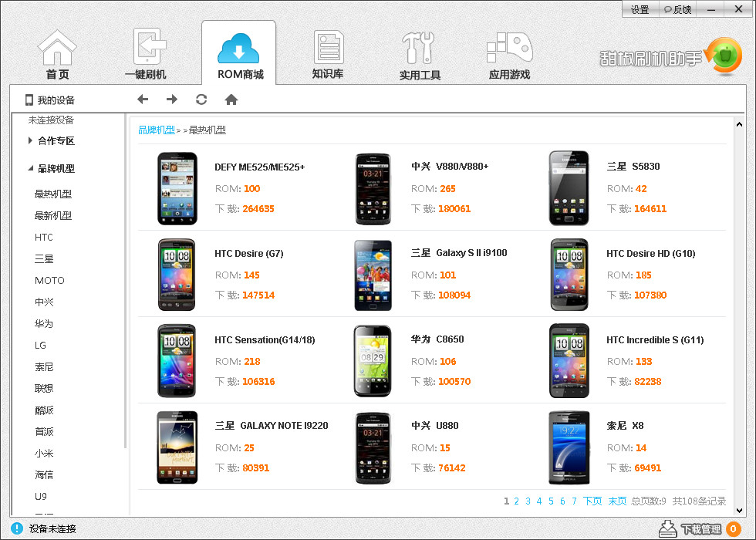Open the 华为 C8650 phone thumbnail

point(373,361)
